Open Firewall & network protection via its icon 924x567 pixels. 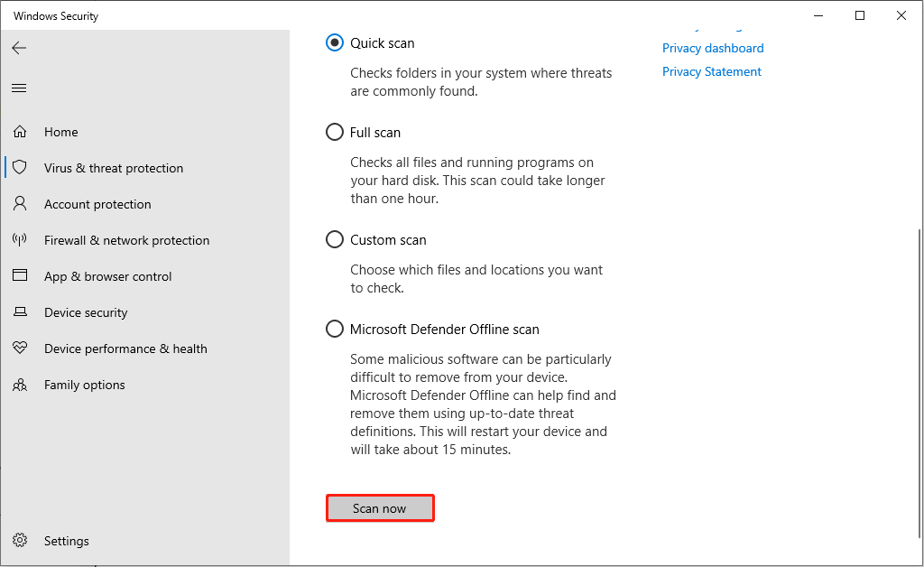point(20,240)
